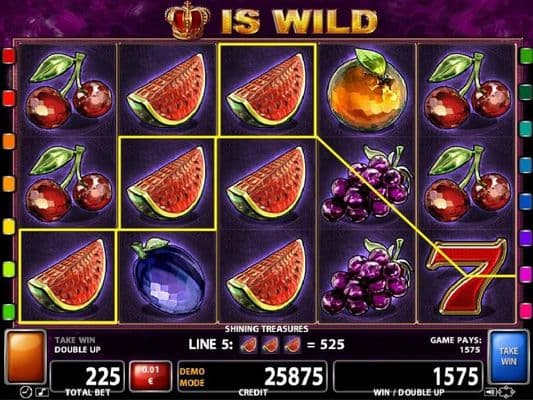Click the Win / Double Up amount field
Viewport: 533px width, 400px height.
tap(408, 376)
